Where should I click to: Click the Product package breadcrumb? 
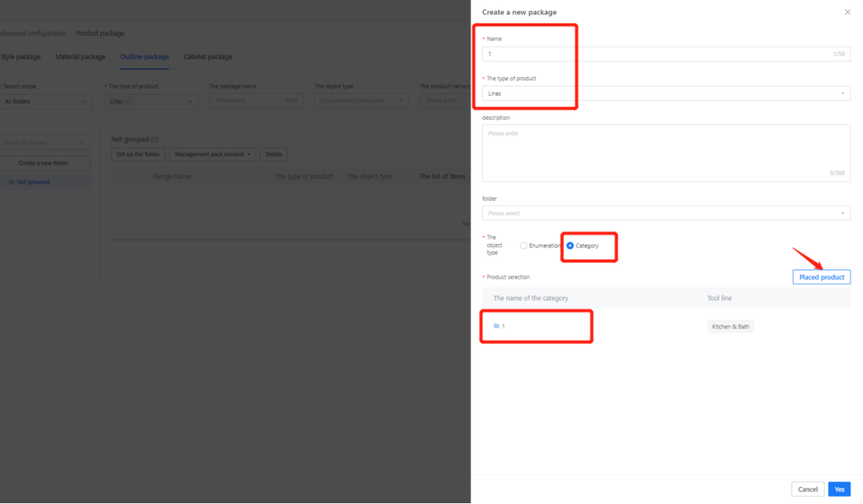100,33
